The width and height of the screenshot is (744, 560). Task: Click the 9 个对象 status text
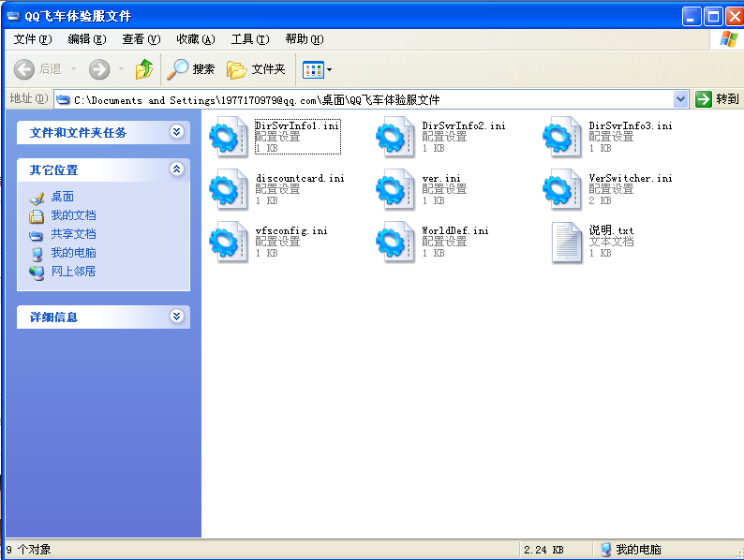click(28, 550)
